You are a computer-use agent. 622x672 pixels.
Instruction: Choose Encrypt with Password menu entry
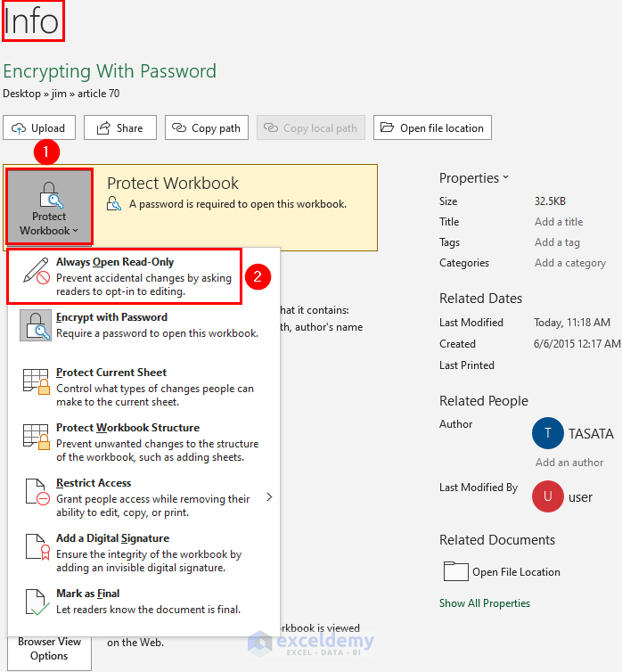[x=143, y=325]
